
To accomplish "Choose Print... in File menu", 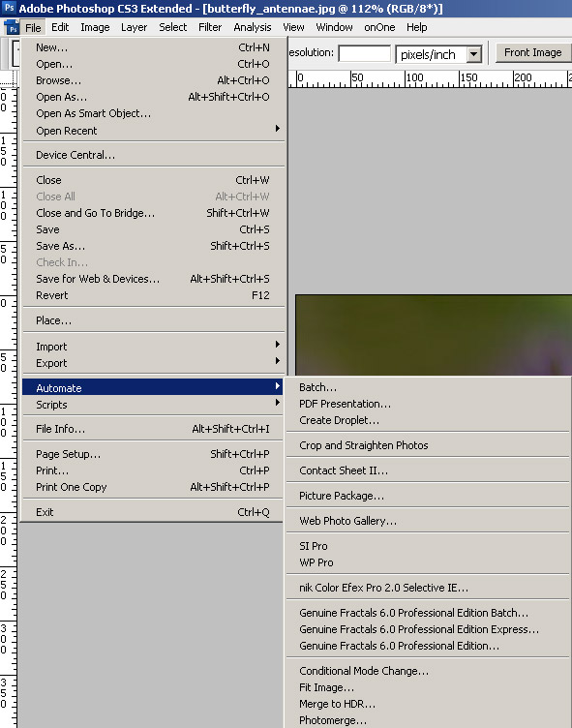I will pos(153,470).
